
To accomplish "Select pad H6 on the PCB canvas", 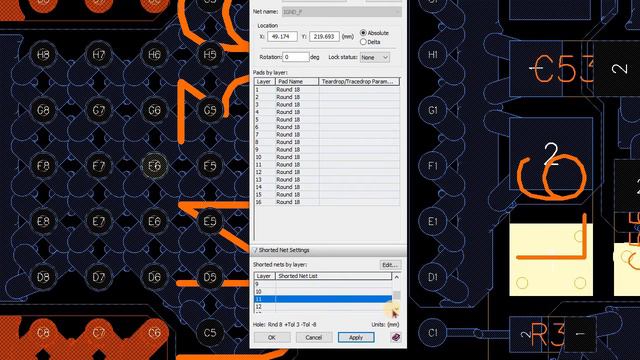I will (154, 55).
